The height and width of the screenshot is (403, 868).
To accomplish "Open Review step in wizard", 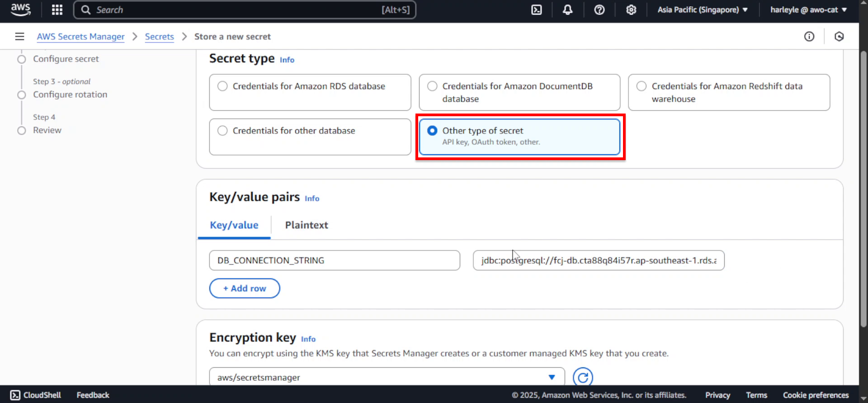I will (x=47, y=130).
